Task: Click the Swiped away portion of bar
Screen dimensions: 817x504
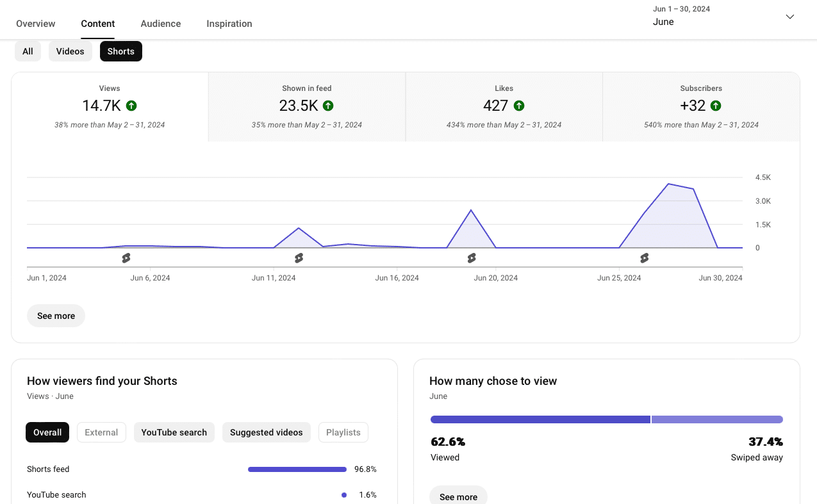Action: coord(717,419)
